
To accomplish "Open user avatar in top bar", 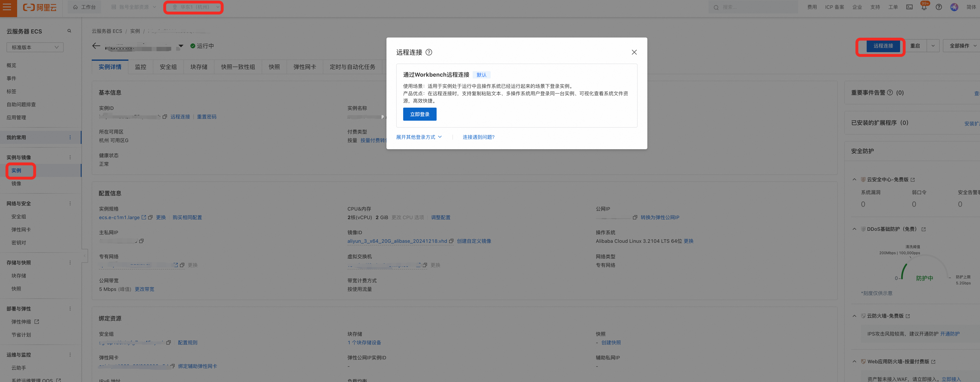I will point(954,7).
